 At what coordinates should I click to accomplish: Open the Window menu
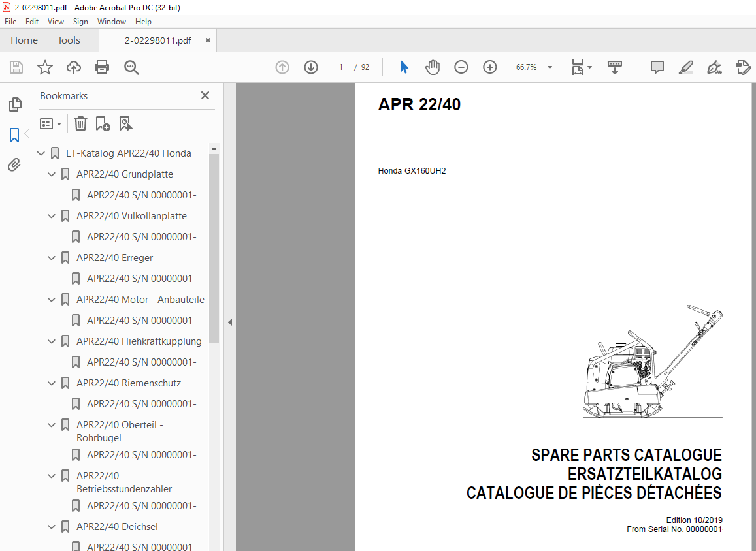111,21
